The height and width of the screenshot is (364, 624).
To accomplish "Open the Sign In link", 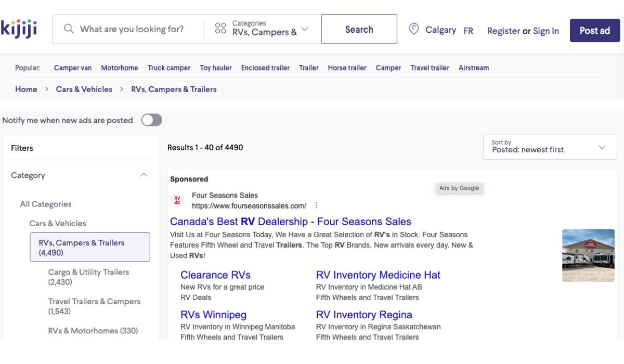I will coord(546,31).
